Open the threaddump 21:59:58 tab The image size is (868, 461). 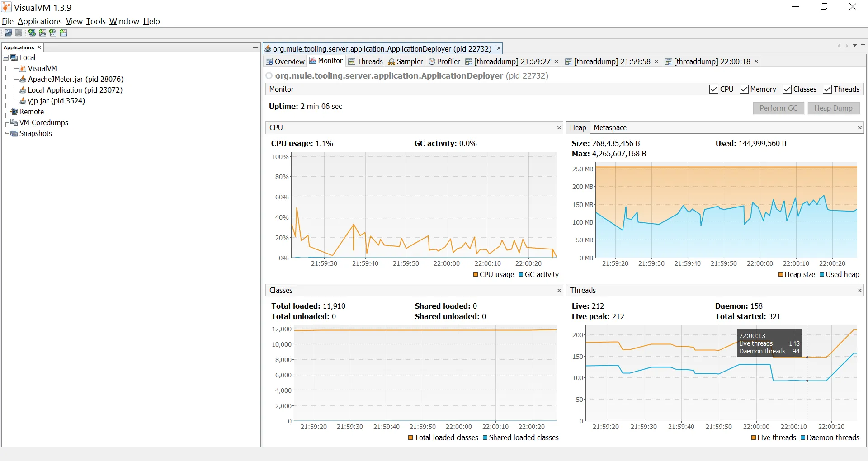pos(612,61)
